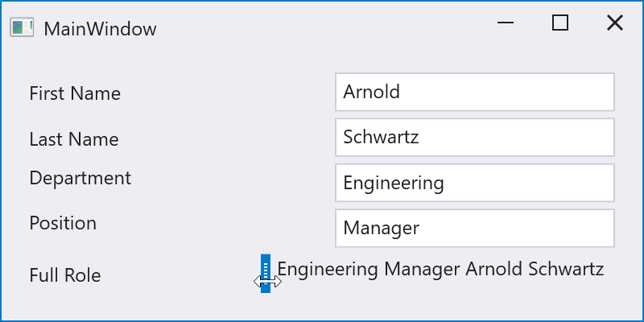
Task: Click the Department field showing Engineering
Action: click(475, 183)
